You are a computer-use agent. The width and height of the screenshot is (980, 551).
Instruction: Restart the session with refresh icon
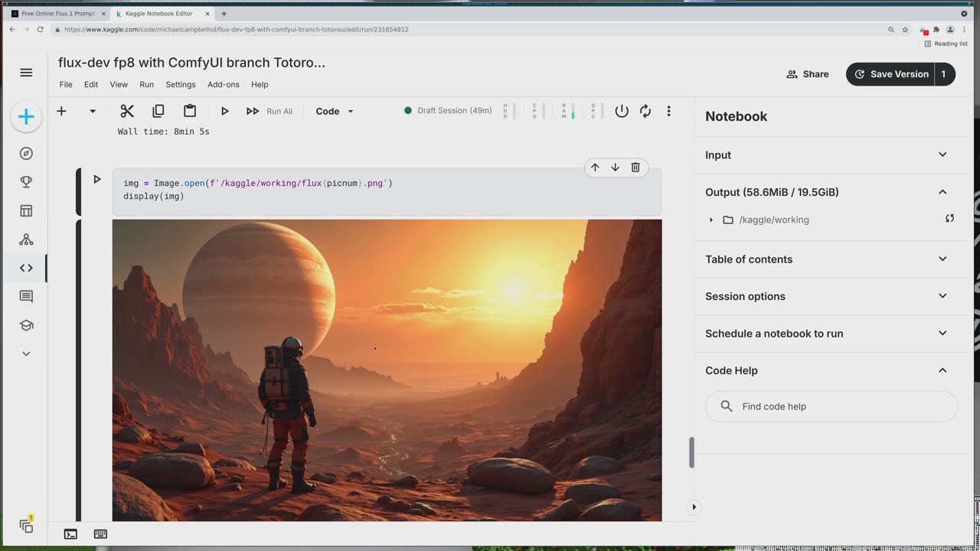(645, 111)
